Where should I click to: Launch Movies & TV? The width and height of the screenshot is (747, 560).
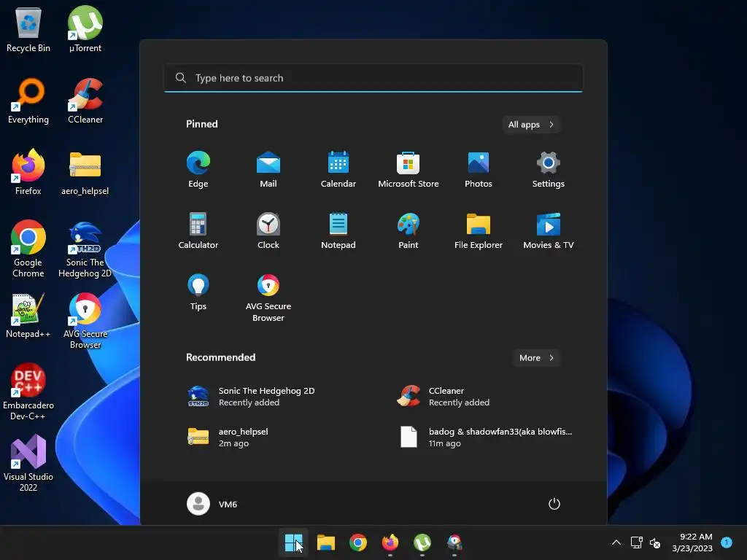tap(549, 231)
